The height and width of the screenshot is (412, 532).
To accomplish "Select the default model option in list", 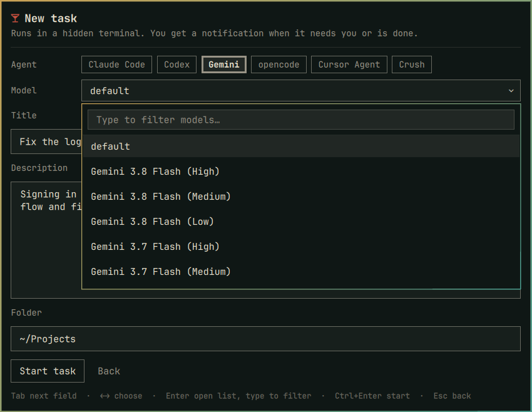I will tap(300, 147).
